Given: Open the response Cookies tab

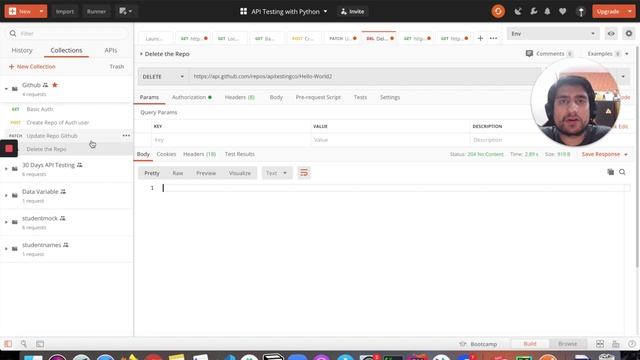Looking at the screenshot, I should click(x=166, y=154).
